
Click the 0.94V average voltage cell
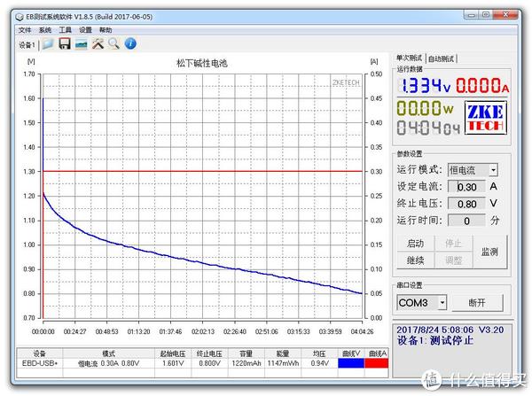pyautogui.click(x=319, y=363)
